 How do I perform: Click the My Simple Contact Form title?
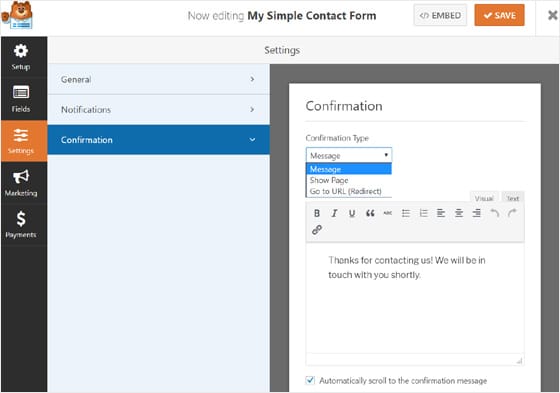pyautogui.click(x=312, y=16)
